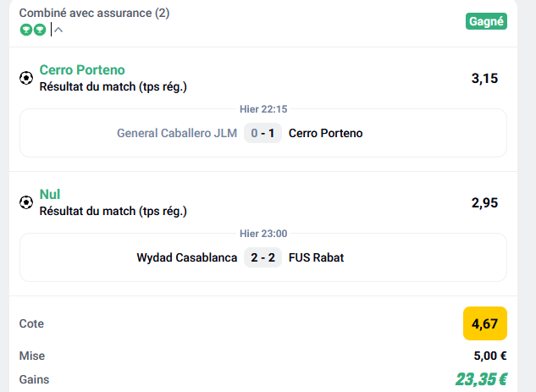
Task: Click the Combiné avec assurance (2) header
Action: point(94,13)
